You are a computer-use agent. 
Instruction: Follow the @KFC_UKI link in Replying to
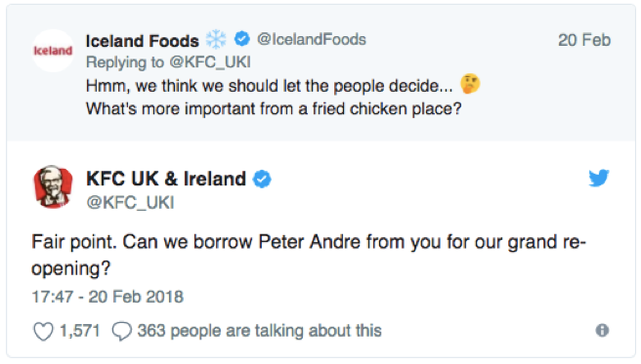point(210,62)
